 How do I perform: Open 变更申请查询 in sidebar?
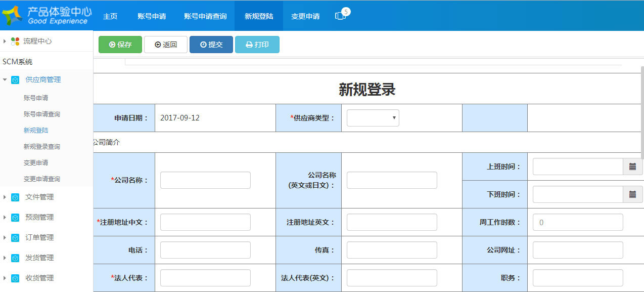point(42,179)
